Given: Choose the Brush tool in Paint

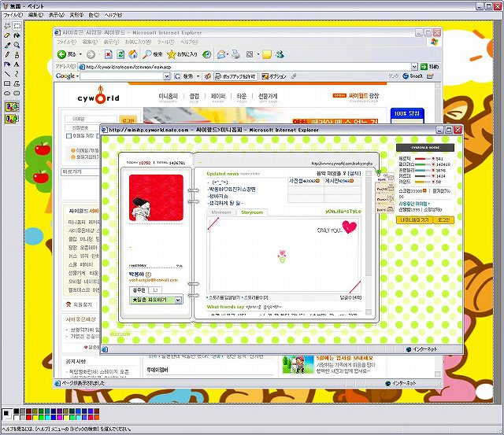Looking at the screenshot, I should tap(17, 55).
